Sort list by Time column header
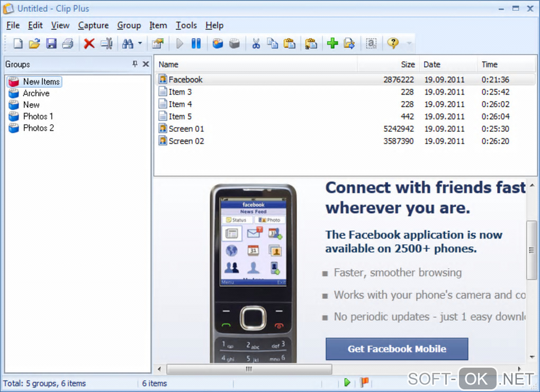Image resolution: width=540 pixels, height=392 pixels. point(507,65)
